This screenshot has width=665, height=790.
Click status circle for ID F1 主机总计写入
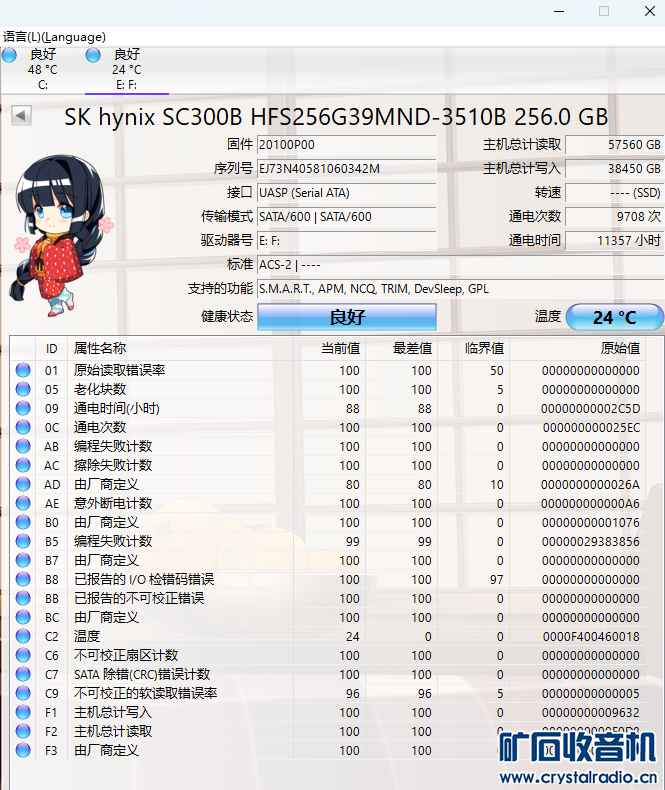point(23,712)
